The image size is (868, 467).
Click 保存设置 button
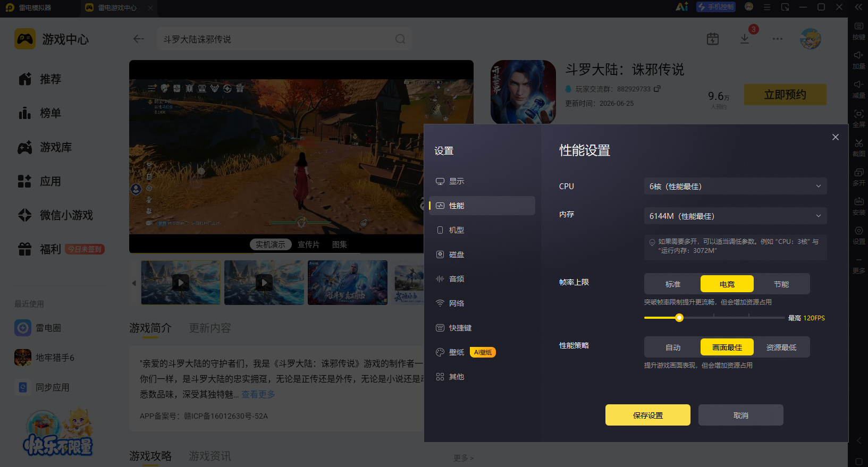click(648, 415)
